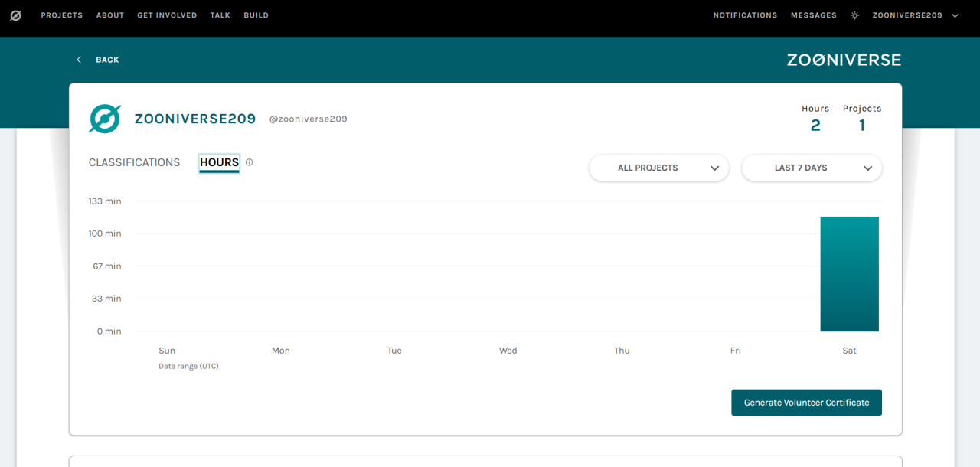Open Messages link
This screenshot has width=980, height=467.
(x=814, y=15)
